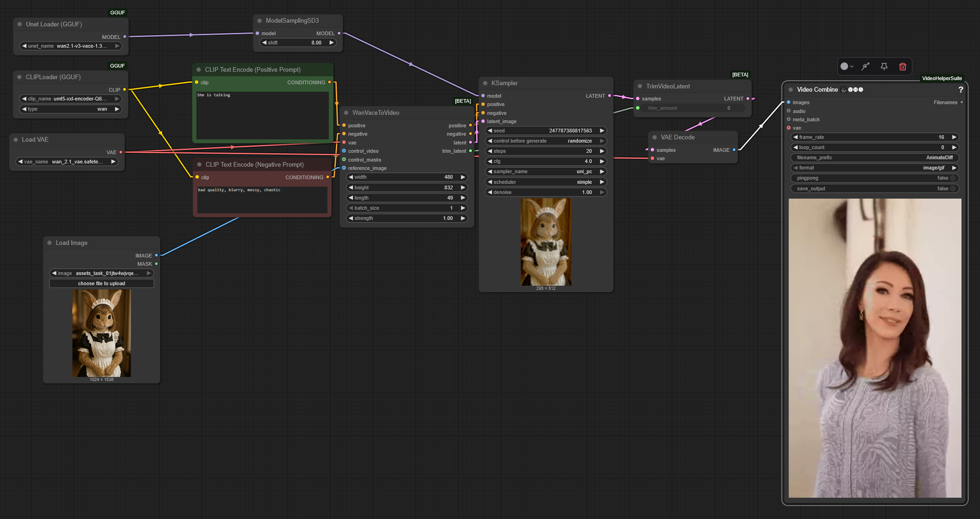Click the Load Image IMAGE output socket
The image size is (980, 519).
click(x=157, y=256)
